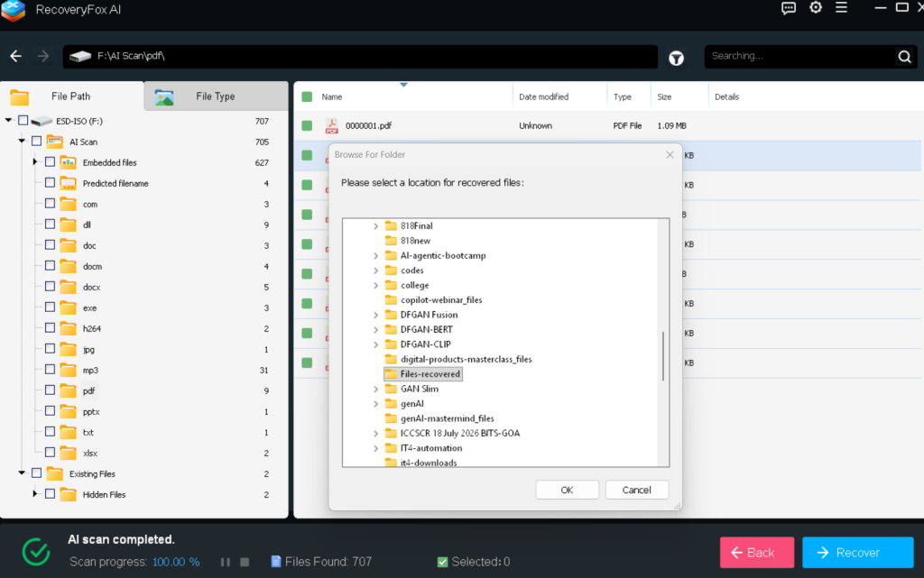
Task: Toggle the select-all checkbox in Name header
Action: coord(307,96)
